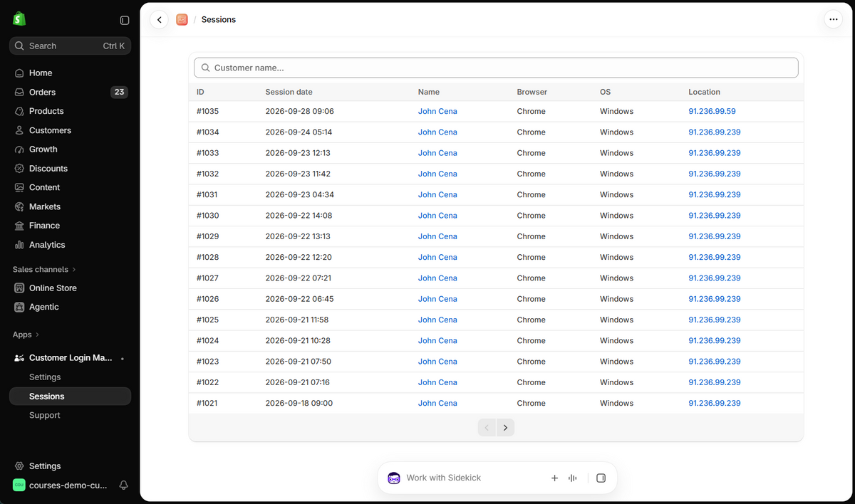Click the Agentic channel icon

pos(19,307)
